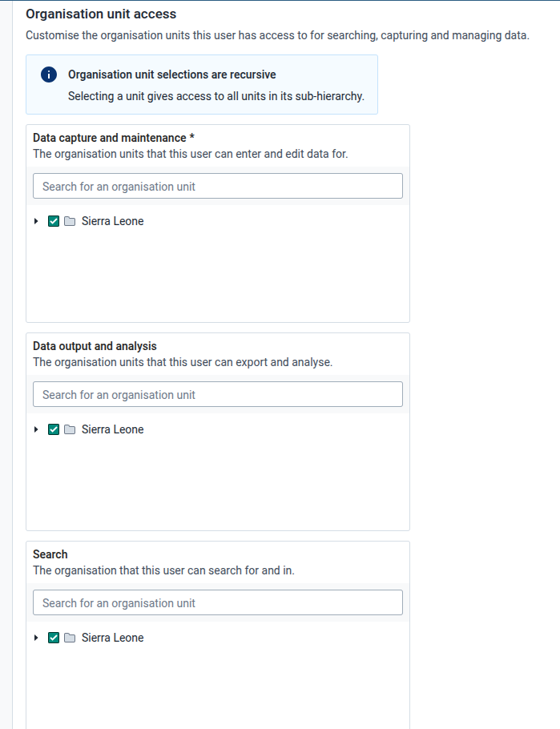Click the 'Data output and analysis' heading
This screenshot has height=729, width=560.
[x=95, y=346]
